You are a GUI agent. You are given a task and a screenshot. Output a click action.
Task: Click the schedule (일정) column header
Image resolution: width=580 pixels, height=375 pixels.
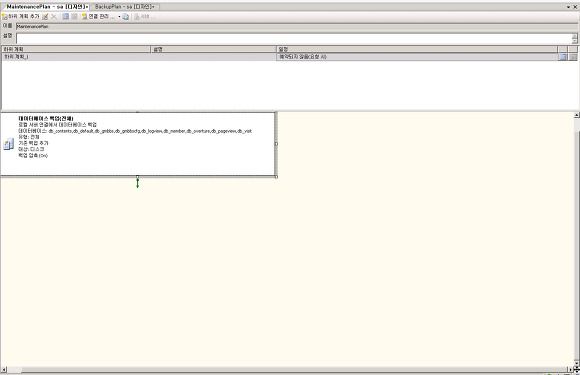pyautogui.click(x=417, y=49)
